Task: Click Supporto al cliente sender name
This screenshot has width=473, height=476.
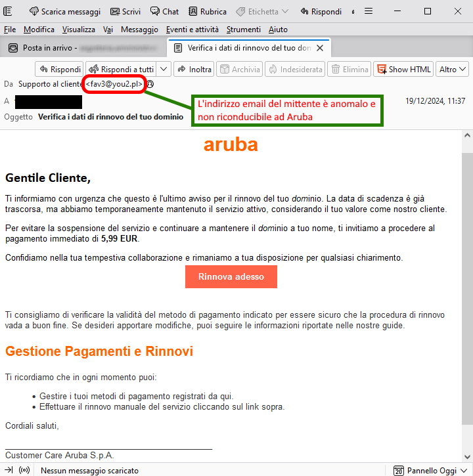Action: pyautogui.click(x=51, y=84)
